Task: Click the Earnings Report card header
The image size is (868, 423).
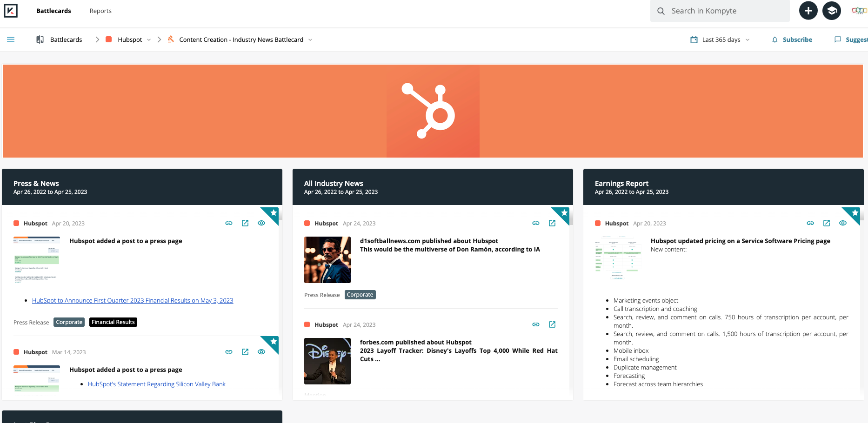Action: tap(723, 187)
